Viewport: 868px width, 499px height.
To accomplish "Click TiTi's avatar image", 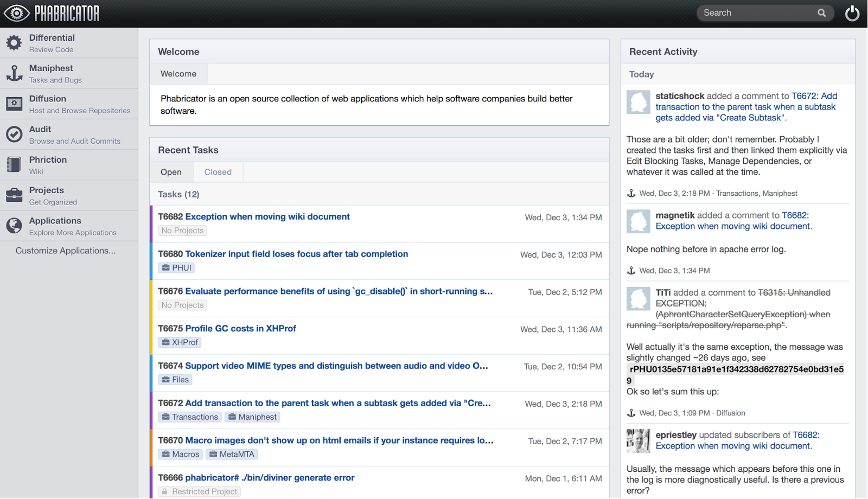I will click(x=639, y=298).
